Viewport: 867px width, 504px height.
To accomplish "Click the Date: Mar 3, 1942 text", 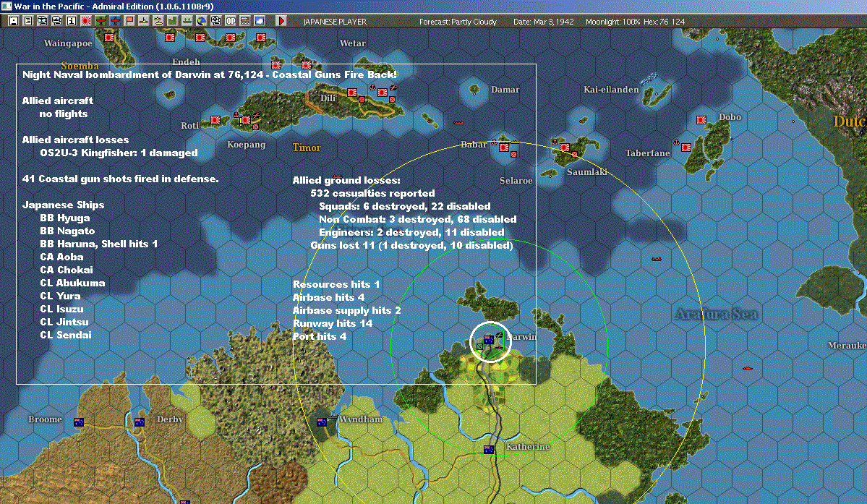I will point(544,22).
